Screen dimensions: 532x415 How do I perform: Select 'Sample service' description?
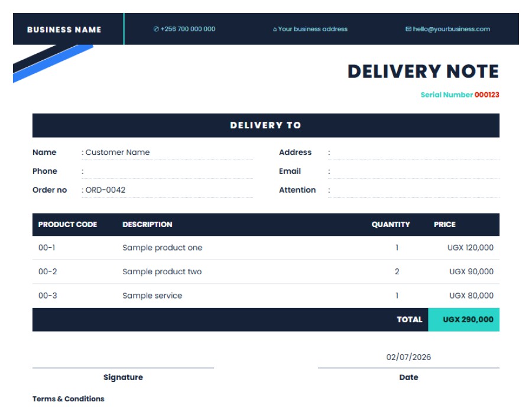(152, 296)
